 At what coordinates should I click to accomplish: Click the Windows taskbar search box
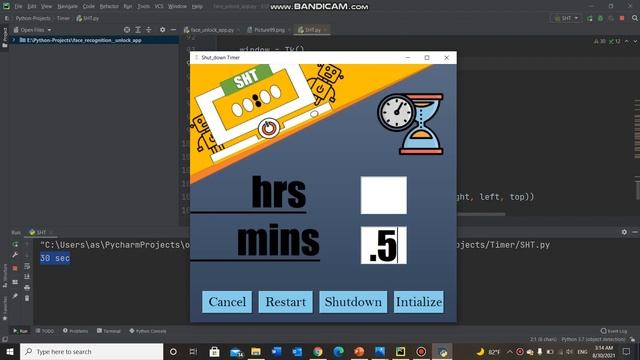pos(91,351)
